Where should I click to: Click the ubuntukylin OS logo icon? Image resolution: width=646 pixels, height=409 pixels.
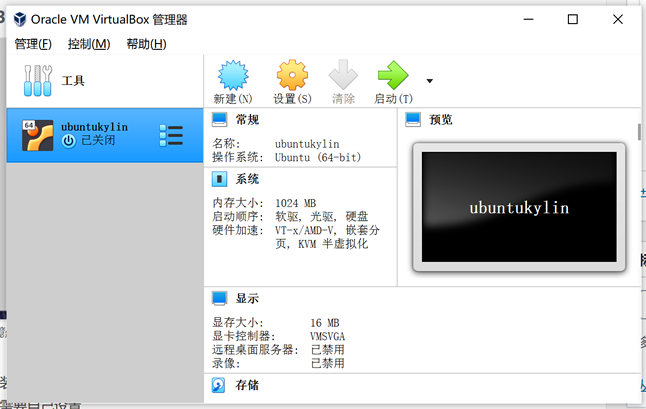[x=37, y=135]
